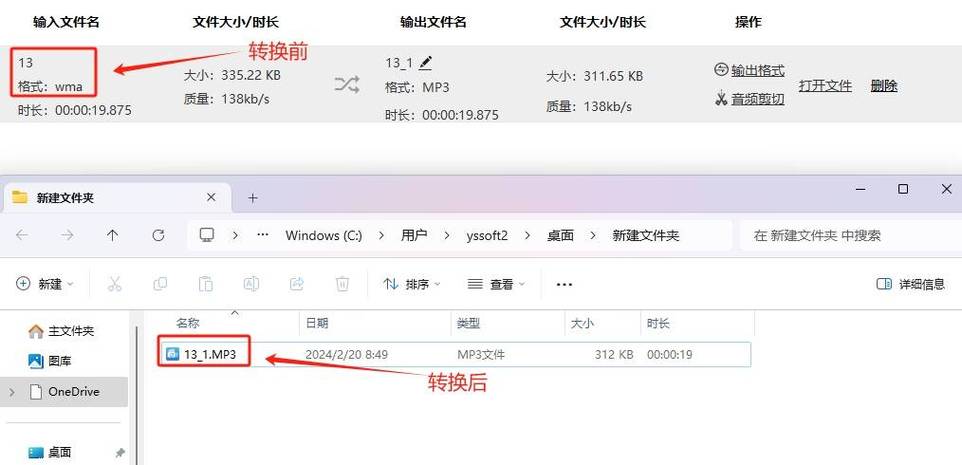Viewport: 962px width, 465px height.
Task: Click 用户 in the breadcrumb path
Action: coord(414,236)
